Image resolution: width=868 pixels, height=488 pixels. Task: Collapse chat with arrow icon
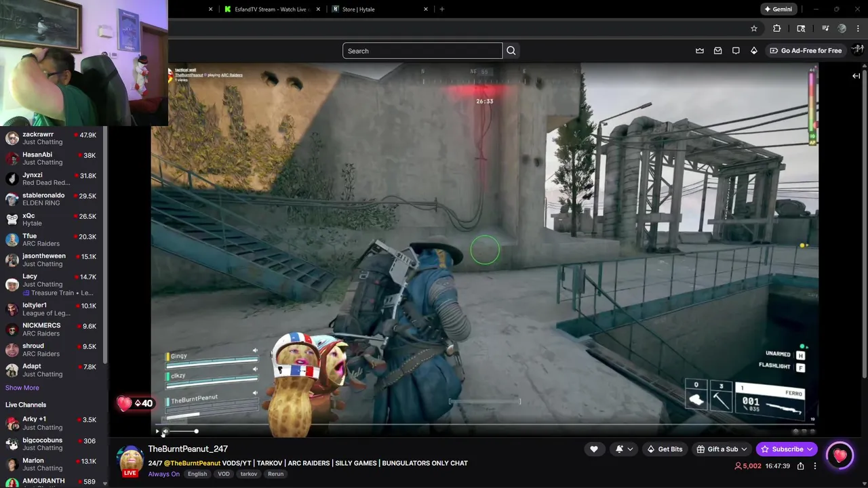click(856, 76)
